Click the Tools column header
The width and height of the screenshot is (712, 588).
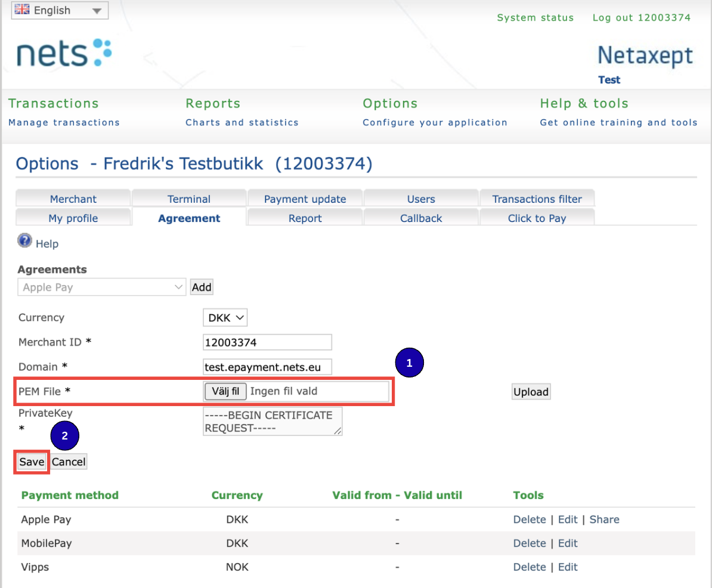(x=528, y=496)
